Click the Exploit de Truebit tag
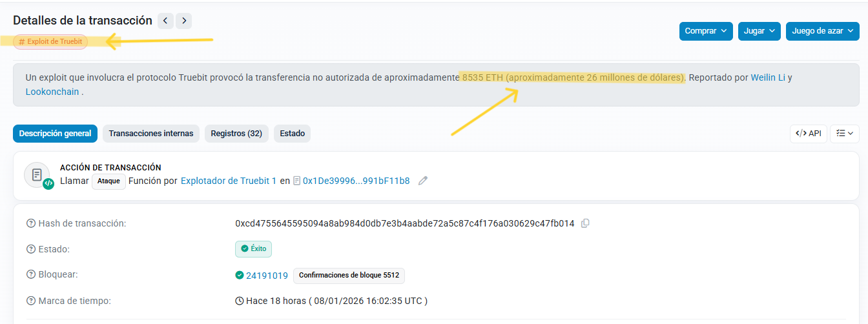 tap(50, 41)
